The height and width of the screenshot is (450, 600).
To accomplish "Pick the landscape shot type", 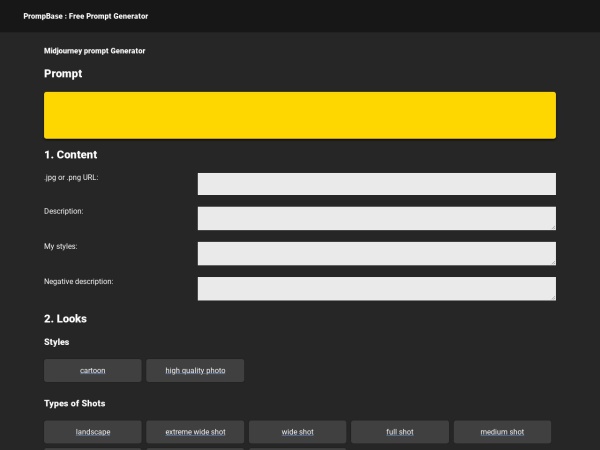I will 93,432.
